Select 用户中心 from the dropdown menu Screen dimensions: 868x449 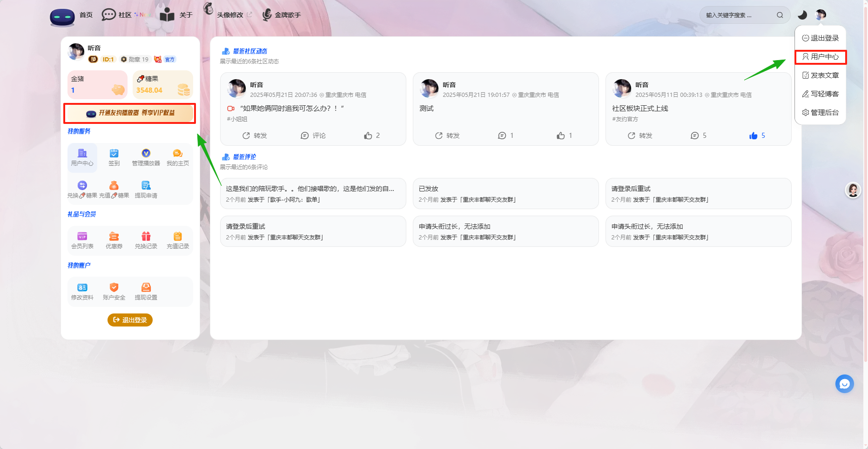pos(821,57)
